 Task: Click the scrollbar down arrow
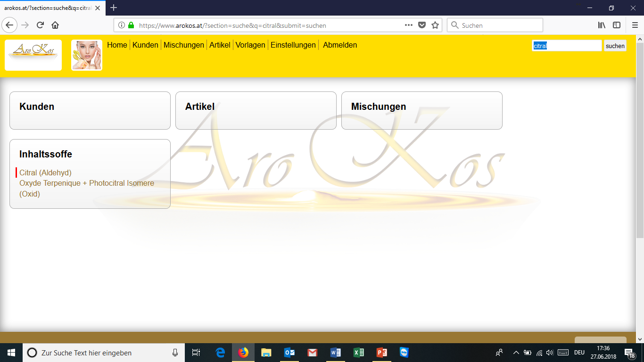point(640,339)
